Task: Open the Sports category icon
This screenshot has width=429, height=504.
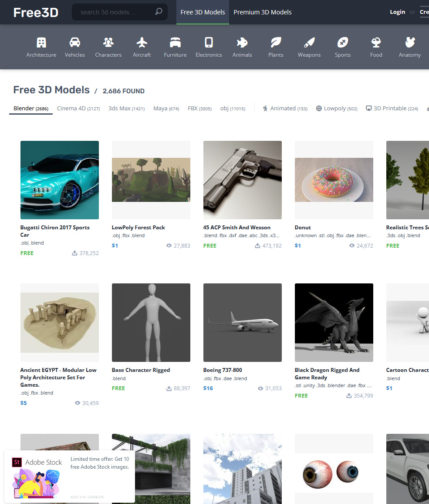Action: point(343,42)
